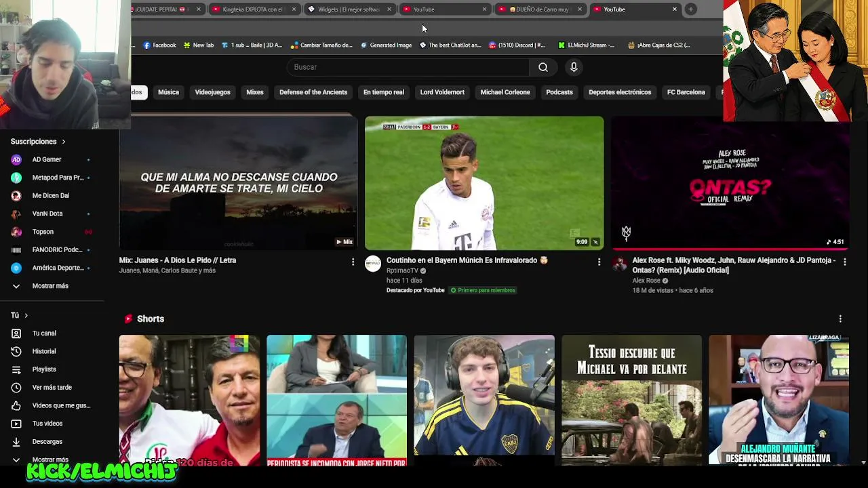868x488 pixels.
Task: Close the Kingteka EXPLOTA tab
Action: coord(294,9)
